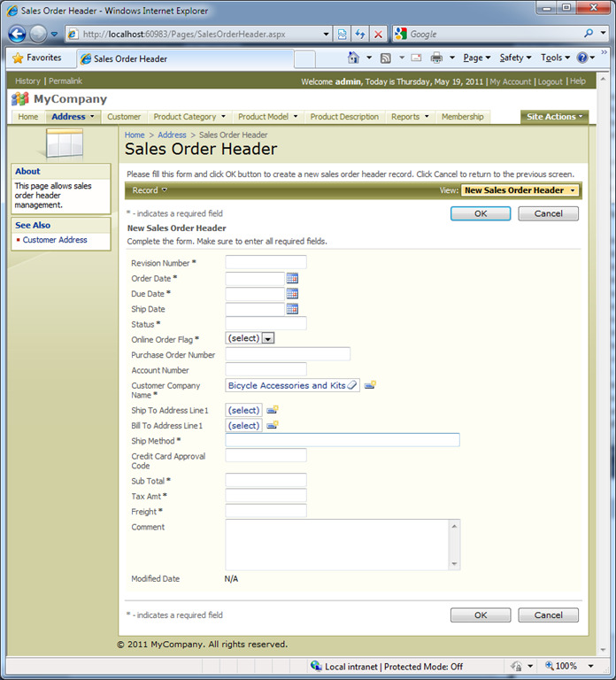616x680 pixels.
Task: Open the Product Category menu
Action: coord(189,117)
